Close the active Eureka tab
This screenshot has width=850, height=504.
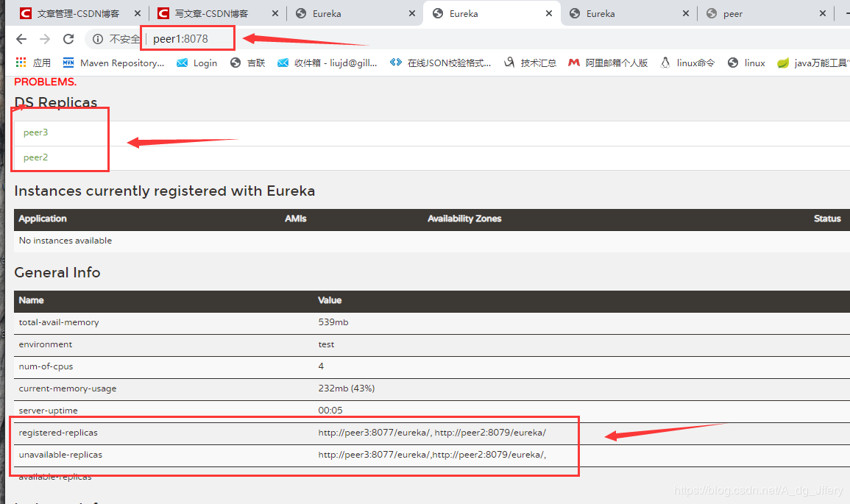548,13
